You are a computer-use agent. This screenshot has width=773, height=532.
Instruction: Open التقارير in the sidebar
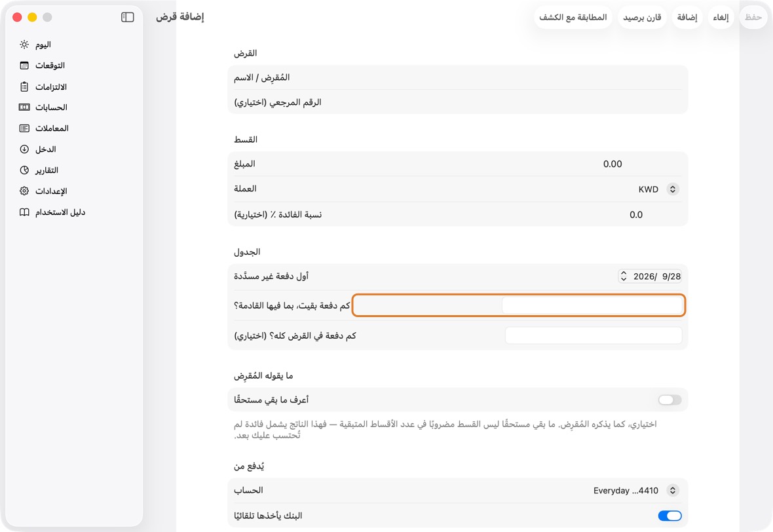coord(47,170)
